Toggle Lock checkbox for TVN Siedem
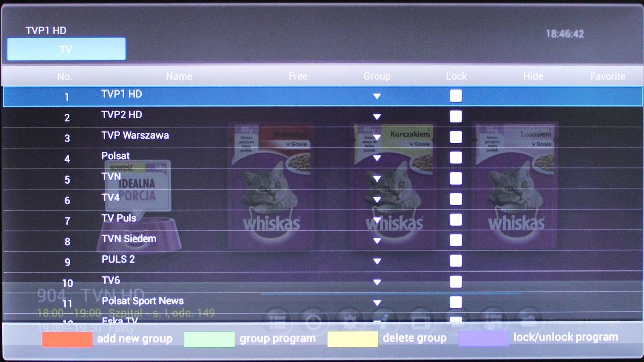The width and height of the screenshot is (644, 362). tap(456, 240)
